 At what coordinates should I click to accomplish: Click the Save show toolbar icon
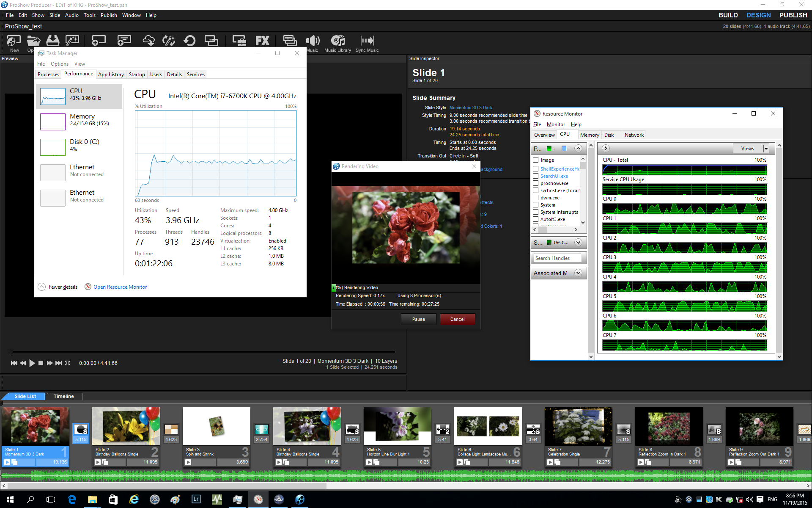pyautogui.click(x=52, y=41)
